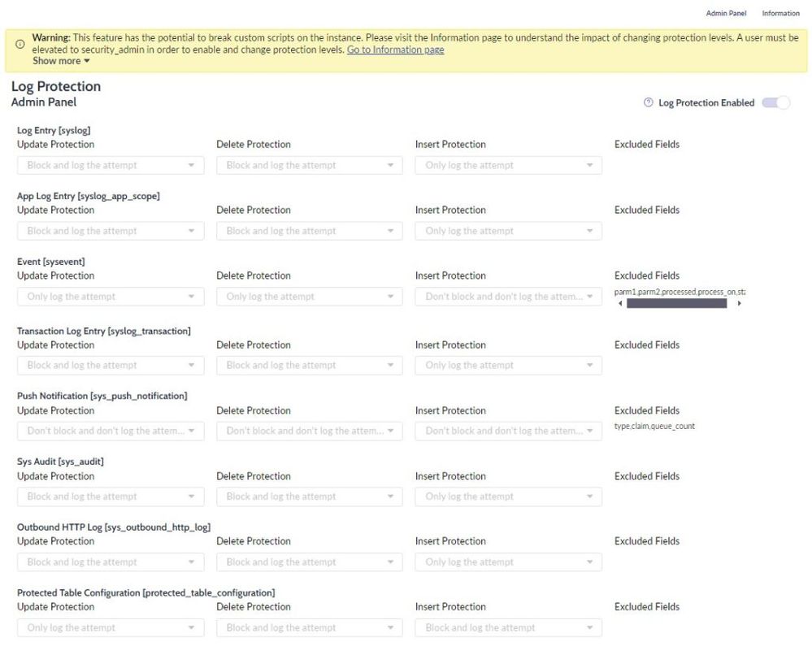Open Insert Protection dropdown for Sys Audit
This screenshot has width=812, height=655.
508,496
